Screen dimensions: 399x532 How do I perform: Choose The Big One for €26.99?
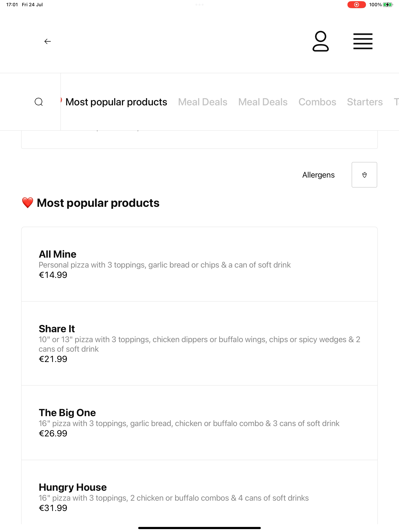(199, 423)
